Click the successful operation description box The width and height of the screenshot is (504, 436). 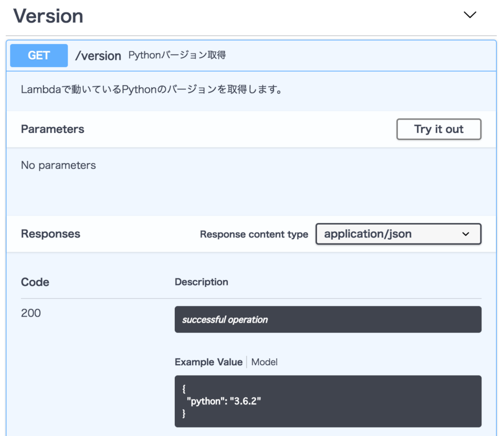(328, 319)
